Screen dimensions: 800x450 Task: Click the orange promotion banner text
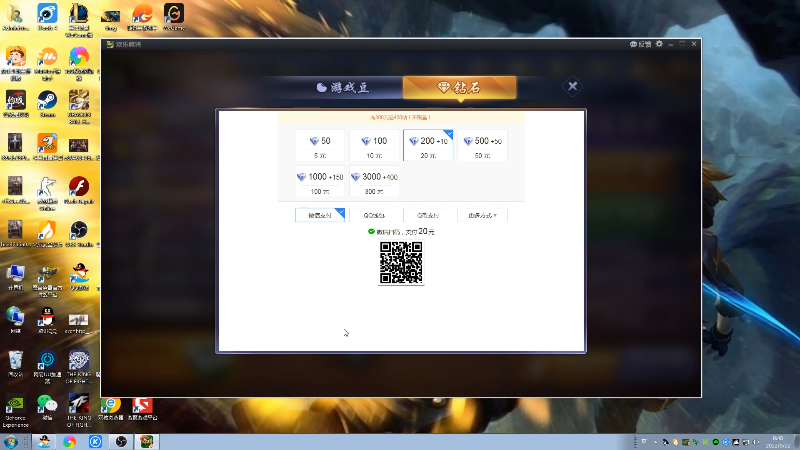click(x=401, y=117)
